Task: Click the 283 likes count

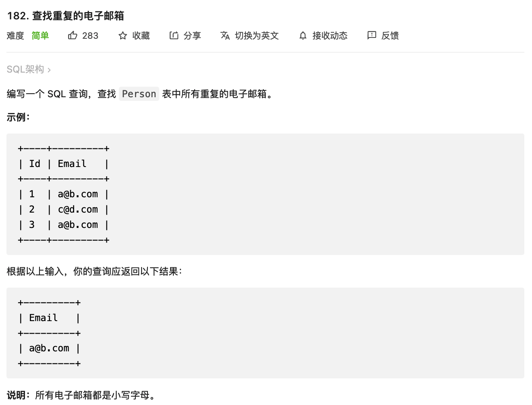Action: tap(90, 36)
